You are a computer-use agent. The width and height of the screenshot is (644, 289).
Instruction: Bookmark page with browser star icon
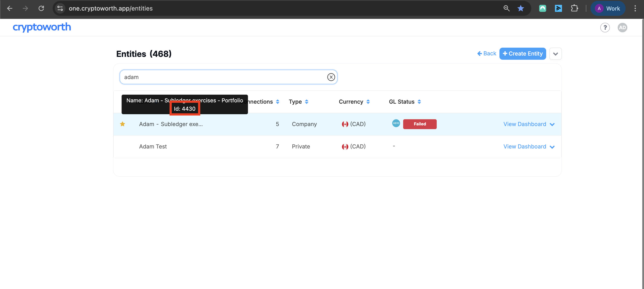click(x=521, y=8)
